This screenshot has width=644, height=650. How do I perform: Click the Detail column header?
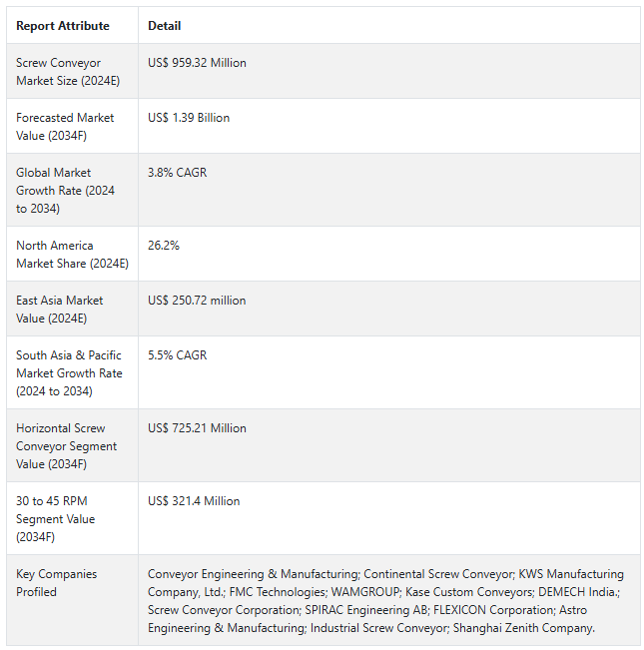tap(165, 26)
